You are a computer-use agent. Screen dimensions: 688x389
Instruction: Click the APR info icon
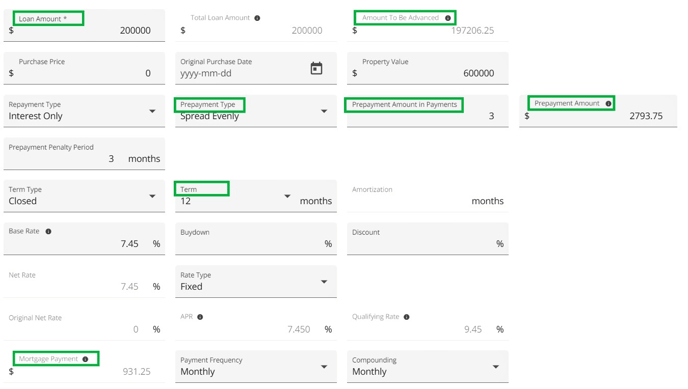(200, 317)
